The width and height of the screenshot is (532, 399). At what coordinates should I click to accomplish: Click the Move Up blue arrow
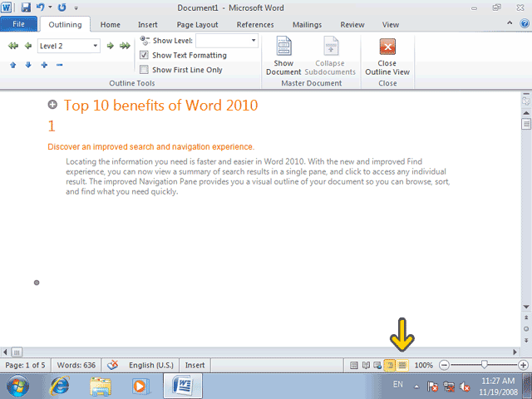(x=13, y=65)
